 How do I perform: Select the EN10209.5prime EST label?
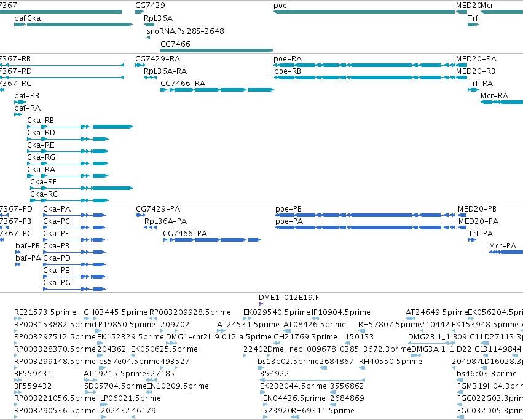coord(178,386)
